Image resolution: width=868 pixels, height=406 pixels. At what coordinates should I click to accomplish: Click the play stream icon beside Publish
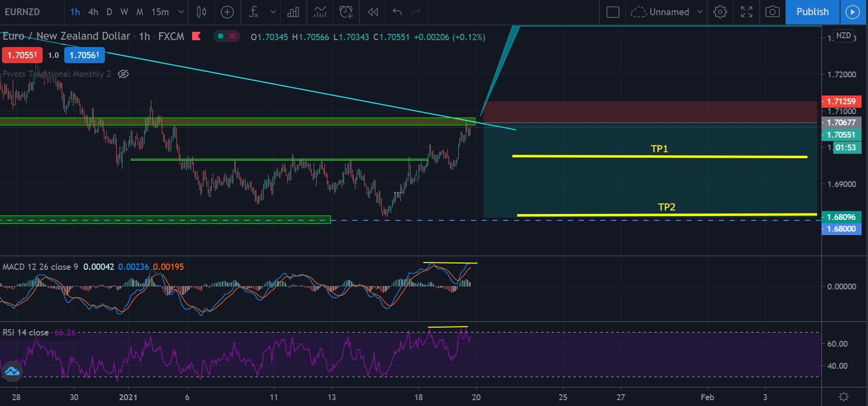(x=853, y=12)
